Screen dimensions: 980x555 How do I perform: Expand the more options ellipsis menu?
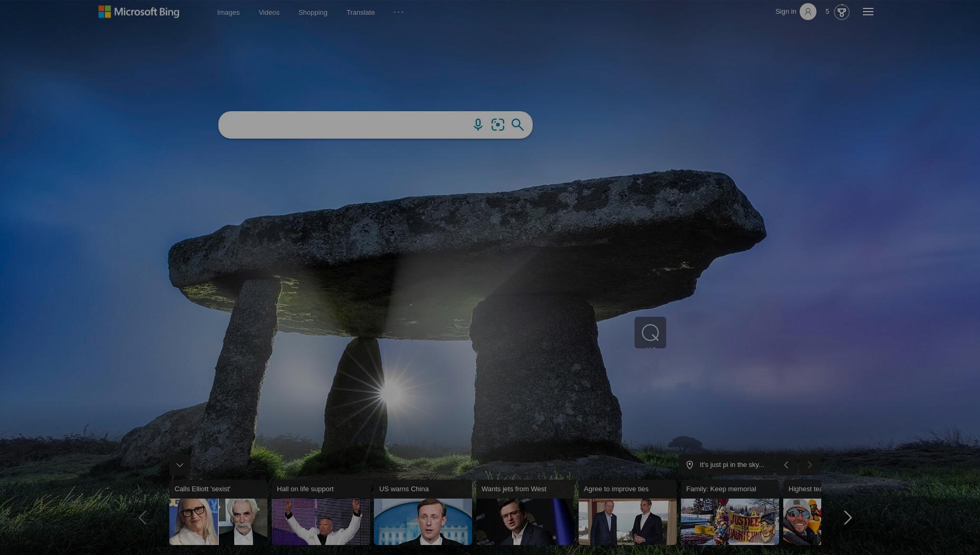click(x=399, y=12)
